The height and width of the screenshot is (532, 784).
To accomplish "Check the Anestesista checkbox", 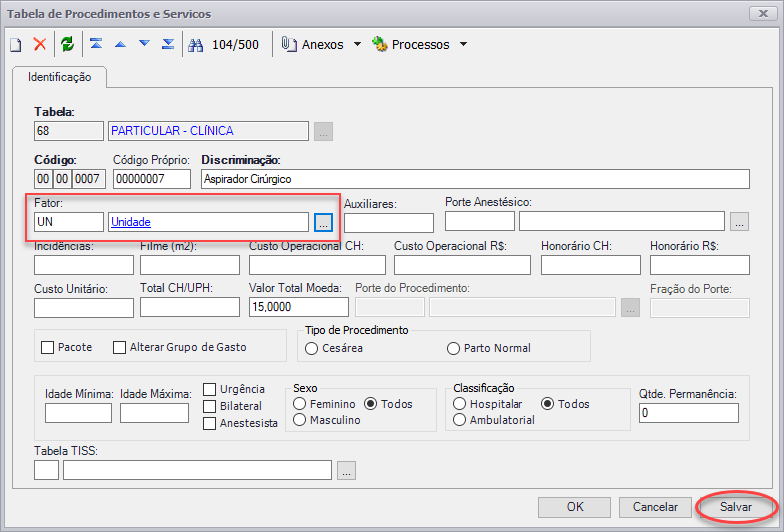I will (x=210, y=423).
